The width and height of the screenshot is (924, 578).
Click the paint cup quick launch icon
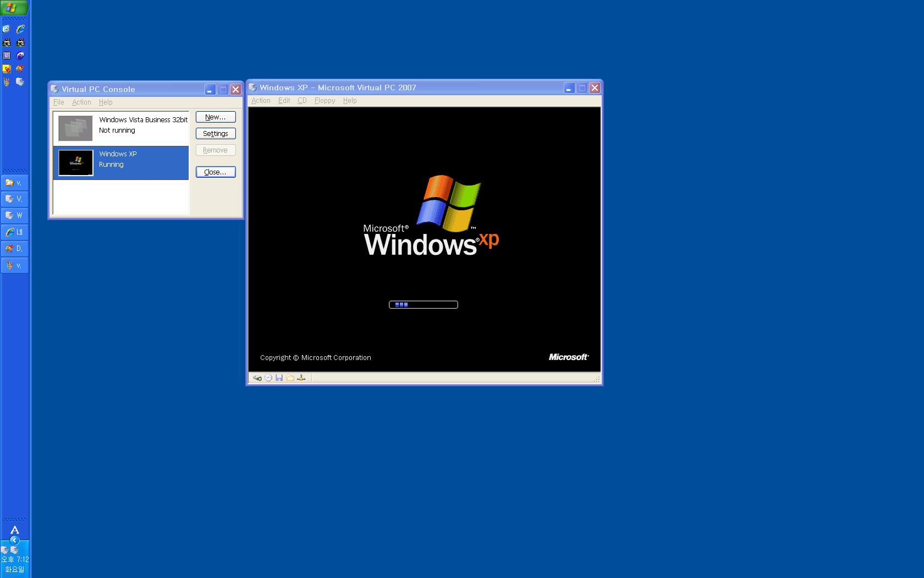coord(7,81)
